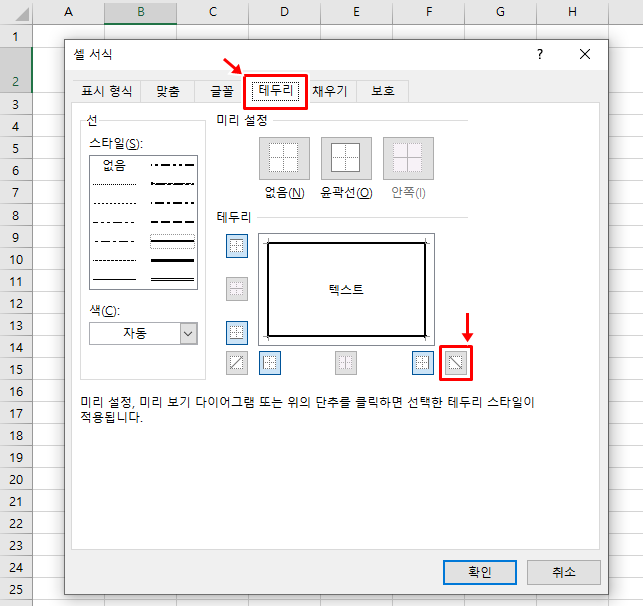The width and height of the screenshot is (643, 606).
Task: Switch to the 글꼴 tab
Action: [x=221, y=91]
